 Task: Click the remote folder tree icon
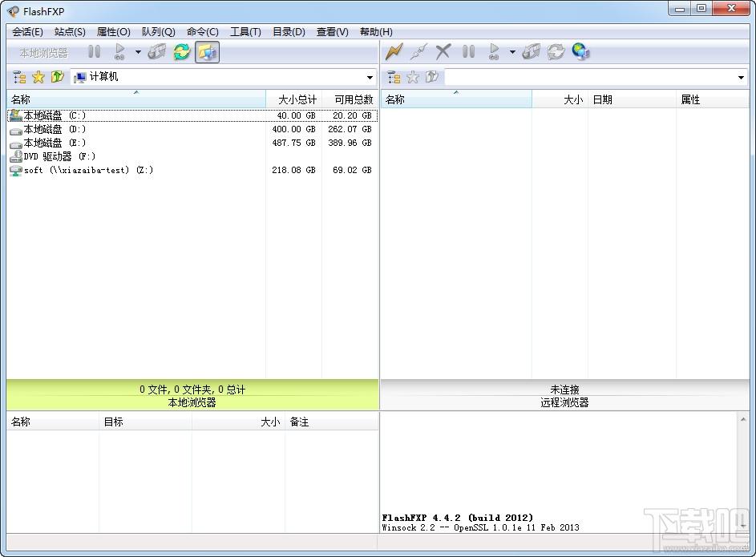(x=394, y=77)
